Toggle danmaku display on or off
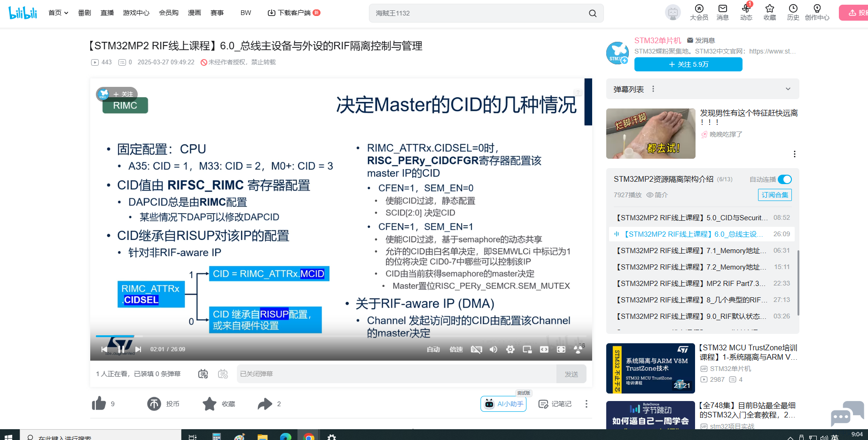 pyautogui.click(x=203, y=374)
